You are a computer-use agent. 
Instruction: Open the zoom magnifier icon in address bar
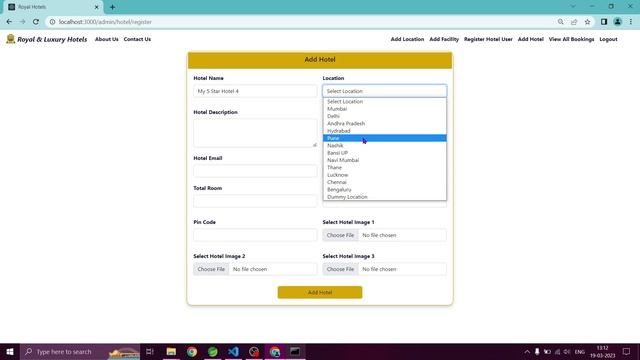point(560,22)
